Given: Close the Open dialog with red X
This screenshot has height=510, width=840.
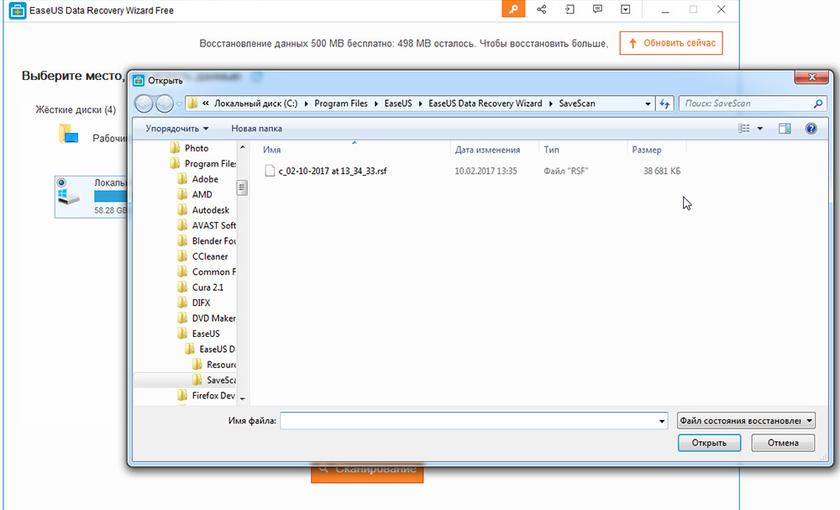Looking at the screenshot, I should click(x=811, y=77).
